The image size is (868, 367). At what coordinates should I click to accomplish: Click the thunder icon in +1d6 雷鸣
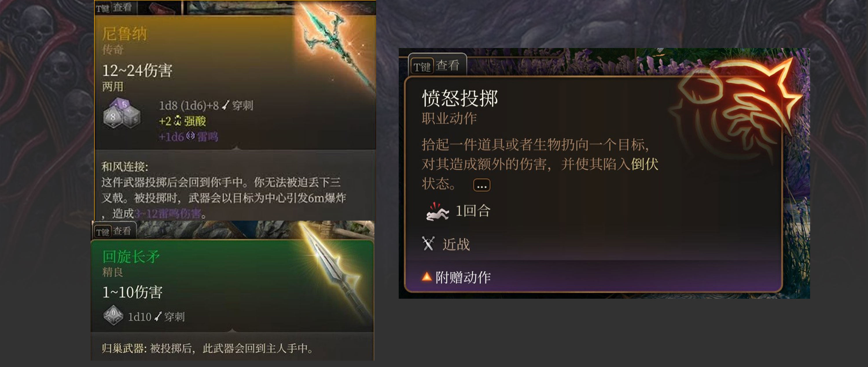(x=190, y=136)
